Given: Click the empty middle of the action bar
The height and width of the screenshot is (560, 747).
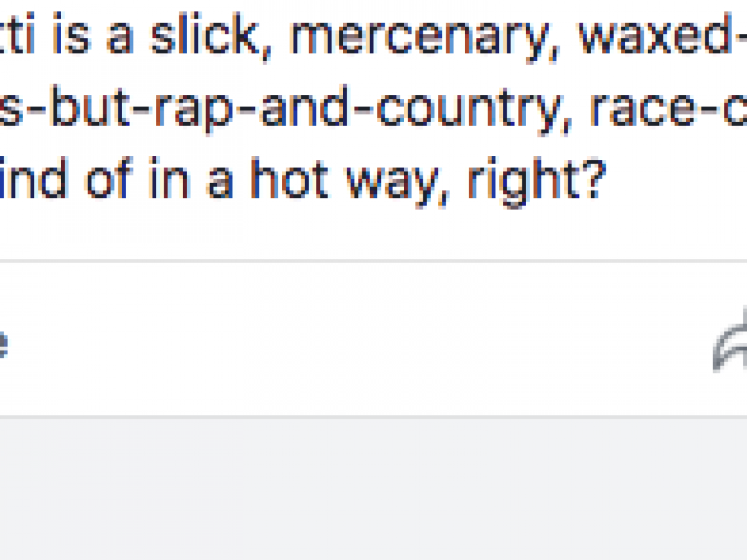Looking at the screenshot, I should click(x=361, y=339).
